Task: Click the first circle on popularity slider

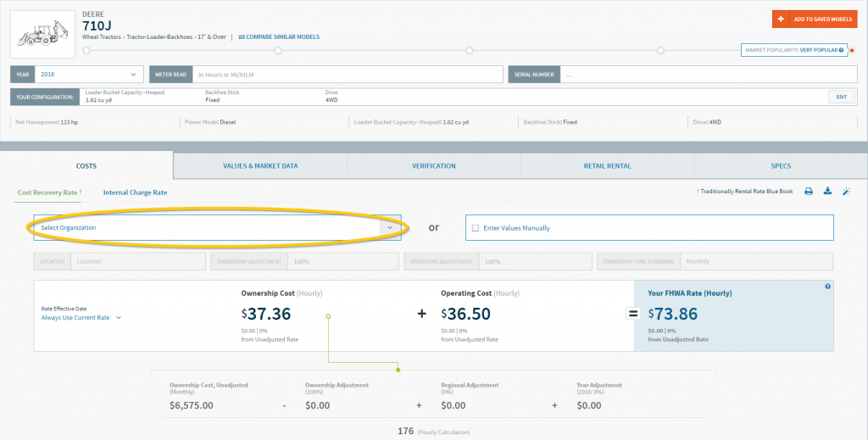Action: tap(86, 50)
